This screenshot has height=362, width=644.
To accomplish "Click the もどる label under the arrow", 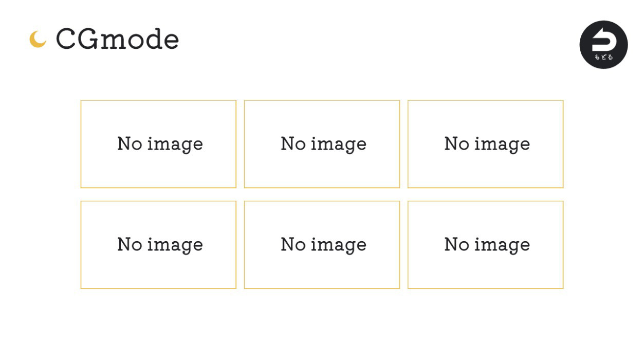I will pyautogui.click(x=603, y=57).
